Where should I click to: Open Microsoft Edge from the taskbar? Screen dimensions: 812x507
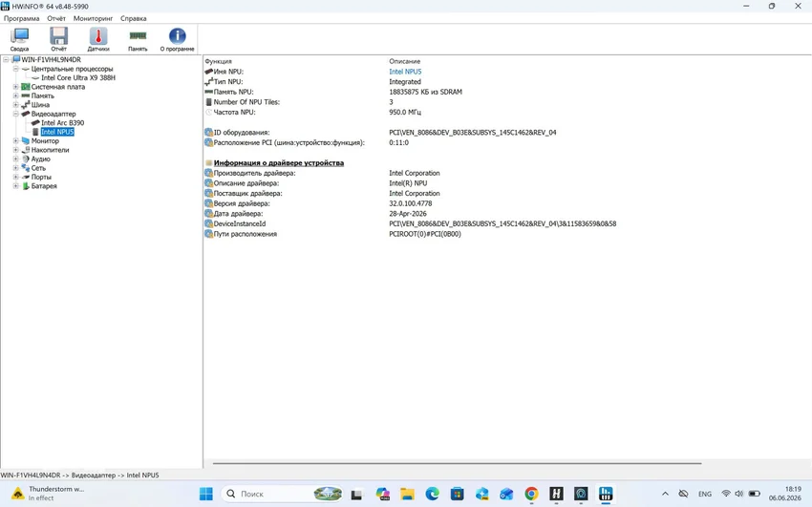tap(432, 494)
